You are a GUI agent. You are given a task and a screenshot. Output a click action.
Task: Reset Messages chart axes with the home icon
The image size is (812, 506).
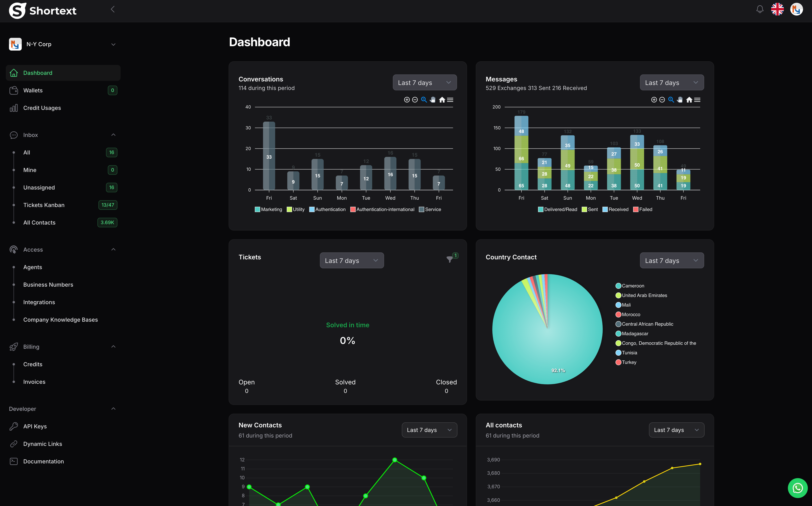(x=689, y=99)
